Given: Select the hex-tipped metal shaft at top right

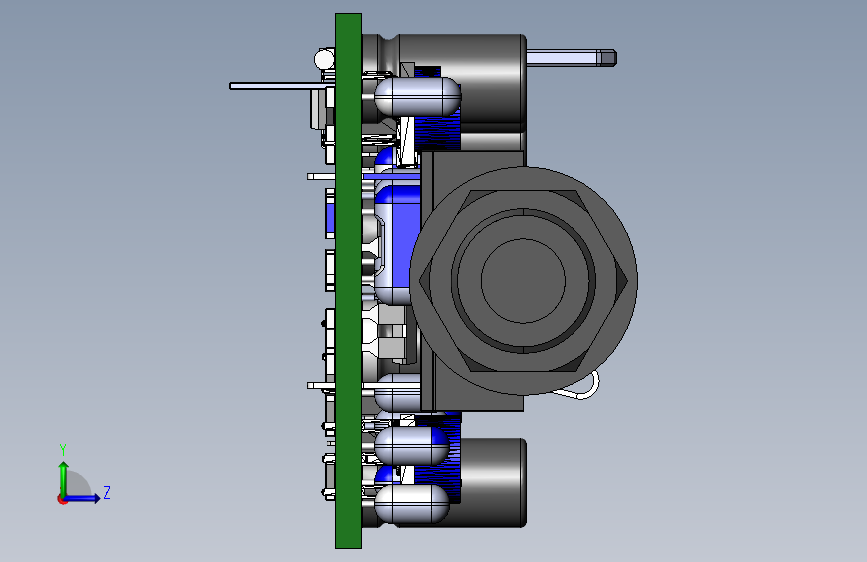Looking at the screenshot, I should (x=572, y=58).
